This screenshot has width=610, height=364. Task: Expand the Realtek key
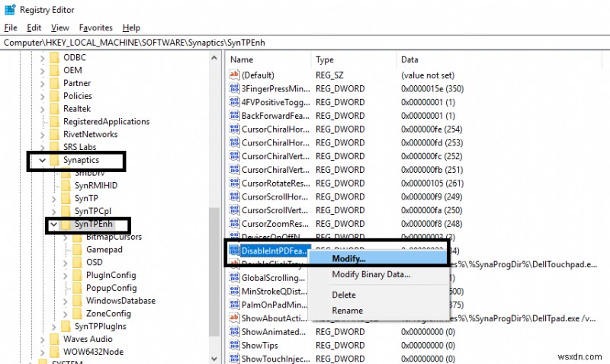tap(43, 109)
